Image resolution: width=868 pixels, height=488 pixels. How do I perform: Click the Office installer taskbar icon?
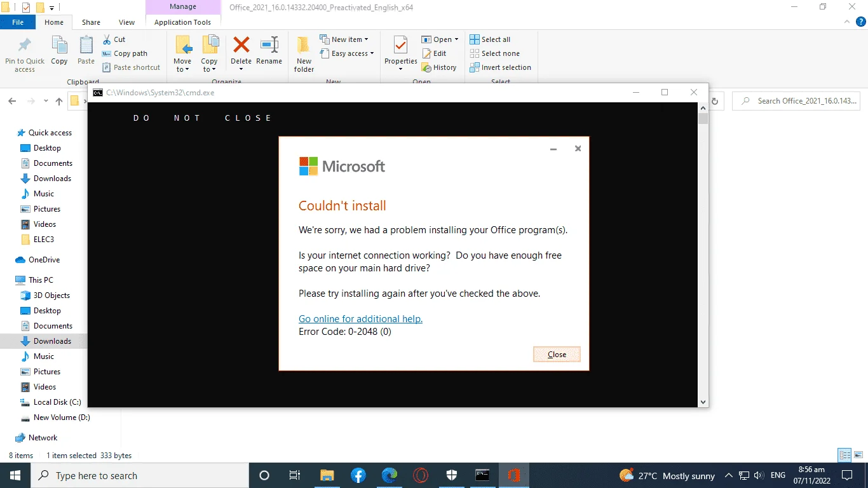513,475
